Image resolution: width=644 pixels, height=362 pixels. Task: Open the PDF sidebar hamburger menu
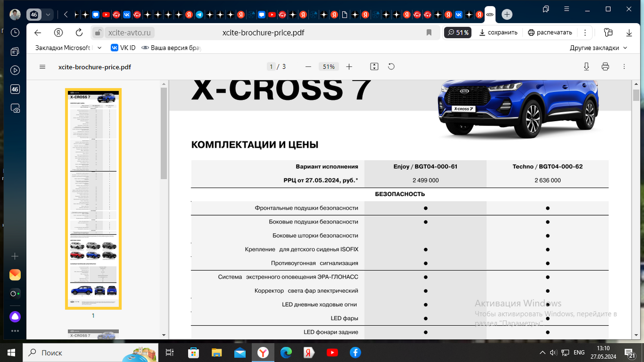(42, 67)
